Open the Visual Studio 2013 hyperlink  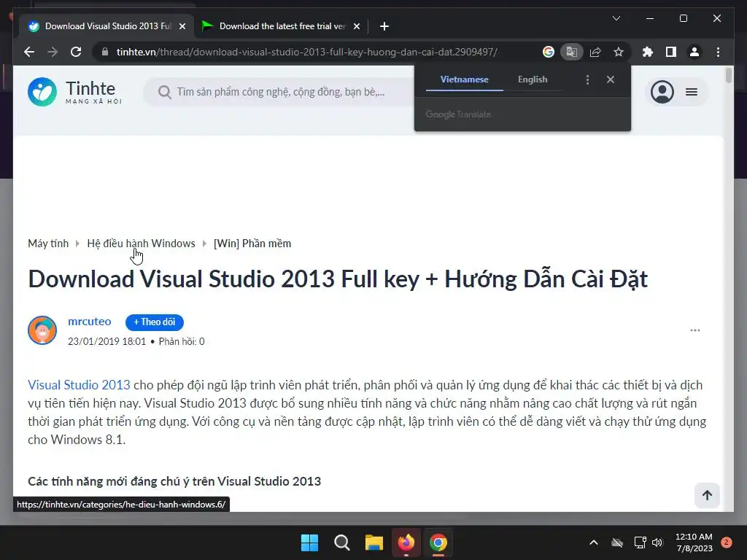(79, 385)
